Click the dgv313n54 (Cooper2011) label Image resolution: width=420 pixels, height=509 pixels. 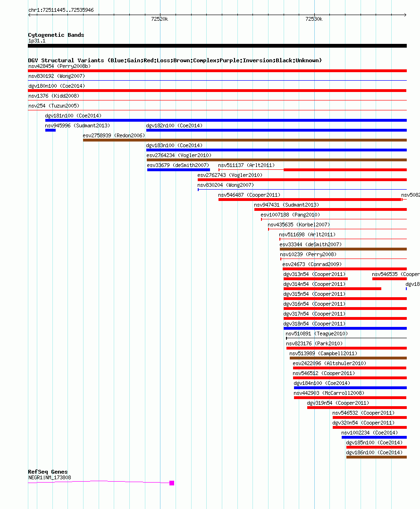[x=314, y=274]
